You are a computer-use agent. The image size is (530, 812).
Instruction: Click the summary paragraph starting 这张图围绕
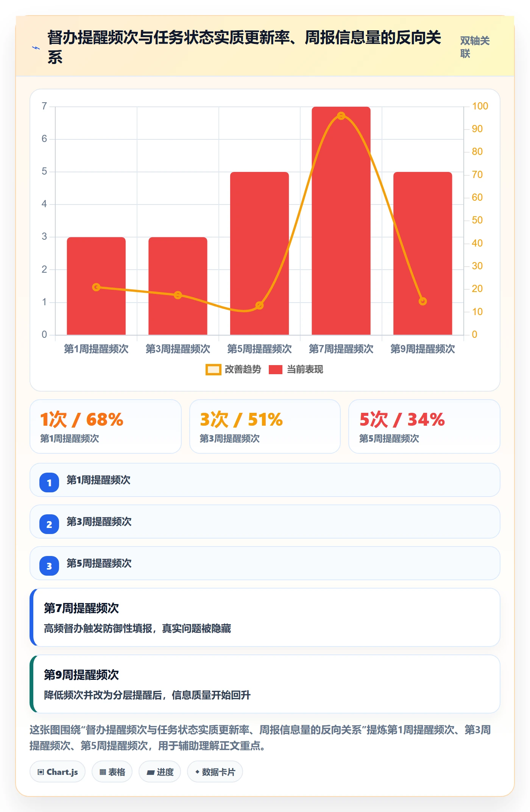[x=260, y=737]
